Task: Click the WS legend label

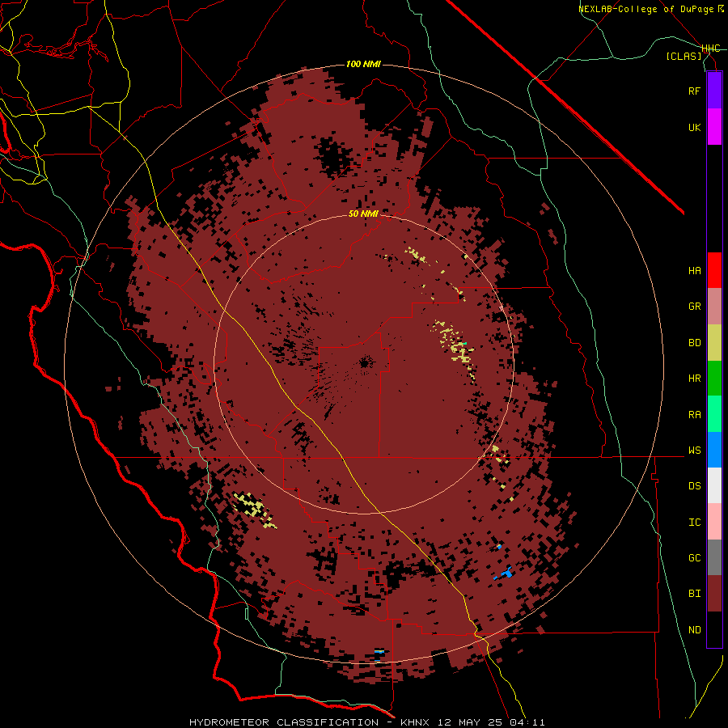Action: (694, 451)
